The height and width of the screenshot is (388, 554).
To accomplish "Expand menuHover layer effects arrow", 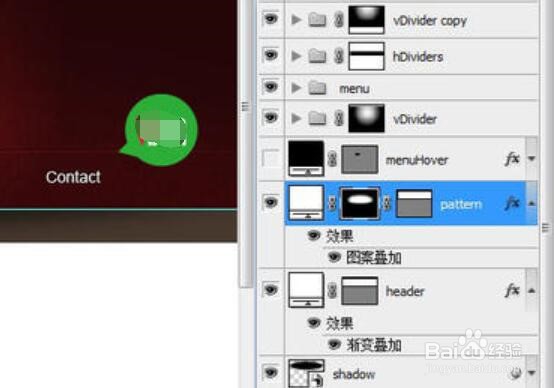I will click(532, 159).
